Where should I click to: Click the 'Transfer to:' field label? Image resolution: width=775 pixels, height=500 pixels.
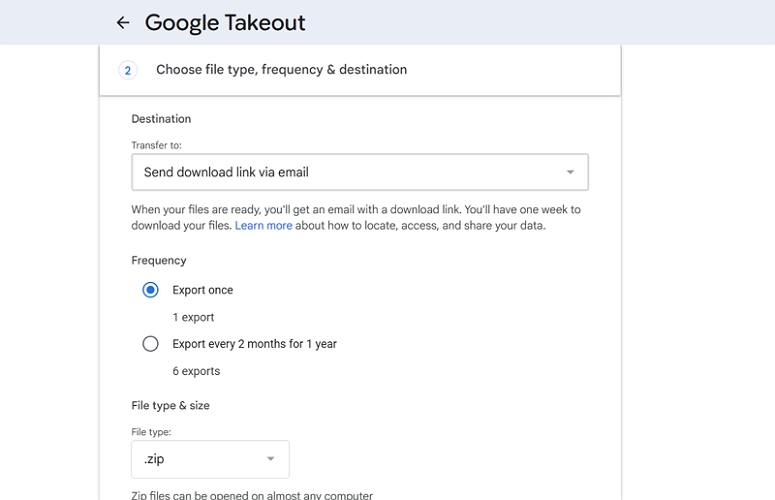[x=157, y=145]
